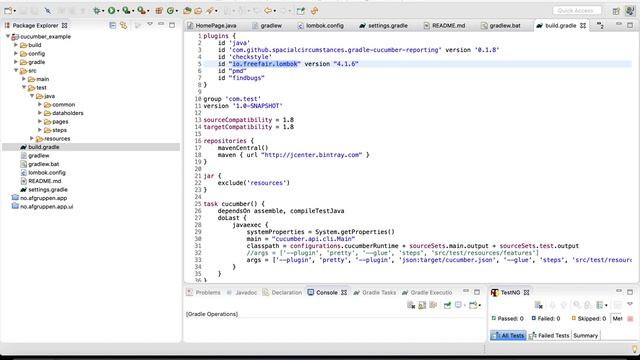Screen dimensions: 640x360
Task: Expand the common package folder
Action: click(x=40, y=104)
